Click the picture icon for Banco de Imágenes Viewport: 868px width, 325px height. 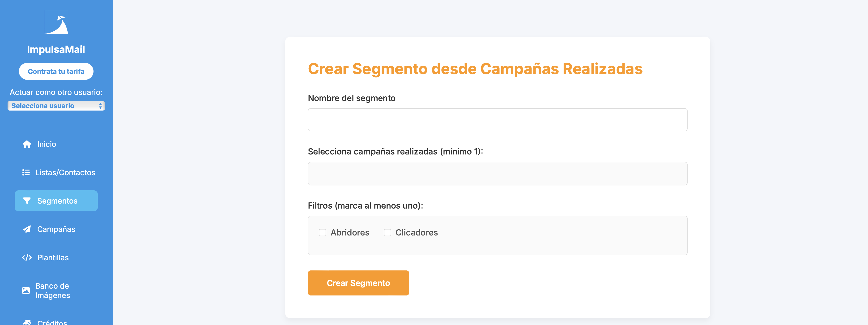point(26,290)
